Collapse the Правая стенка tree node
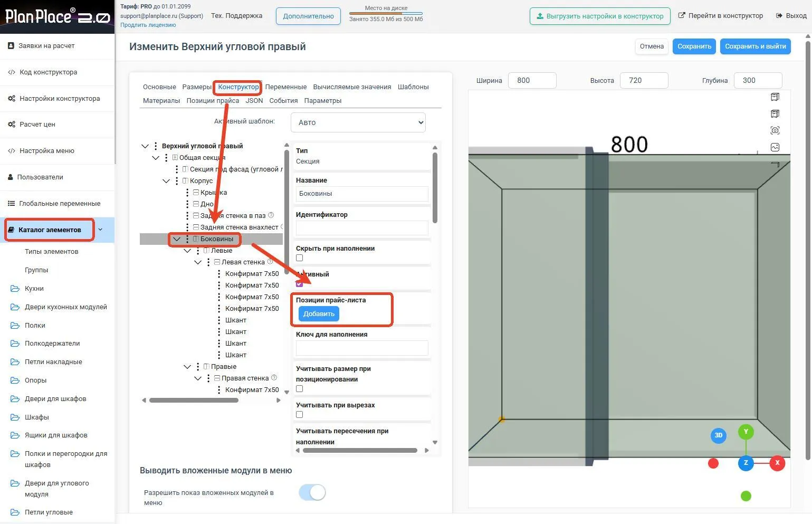Screen dimensions: 812x524 tap(198, 378)
